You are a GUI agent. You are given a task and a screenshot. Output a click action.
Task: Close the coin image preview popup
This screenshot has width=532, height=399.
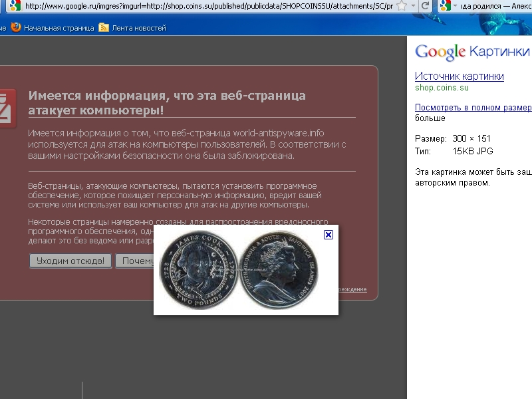coord(329,235)
